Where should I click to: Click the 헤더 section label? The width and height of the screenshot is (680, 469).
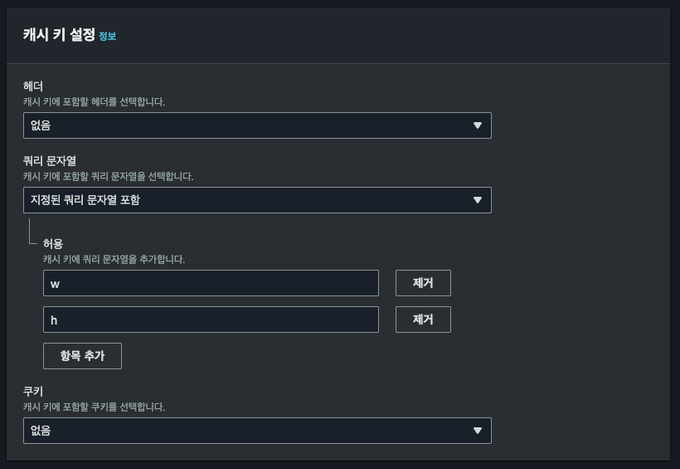click(x=34, y=88)
